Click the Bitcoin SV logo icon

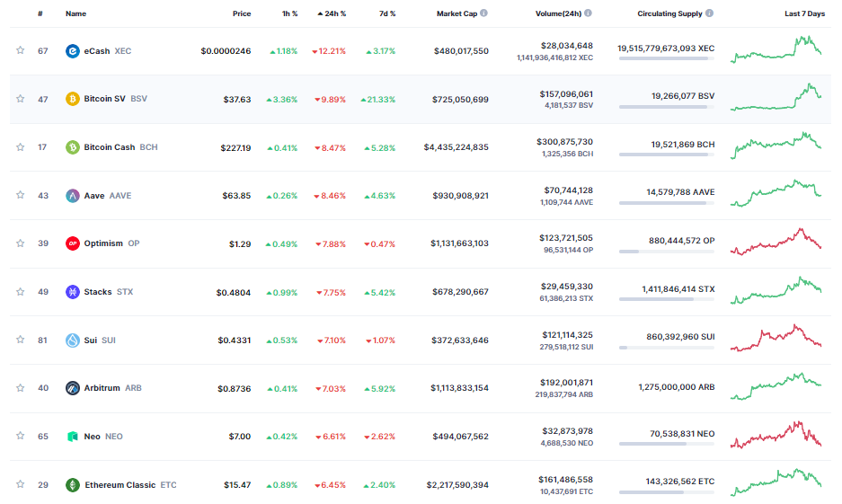coord(73,99)
